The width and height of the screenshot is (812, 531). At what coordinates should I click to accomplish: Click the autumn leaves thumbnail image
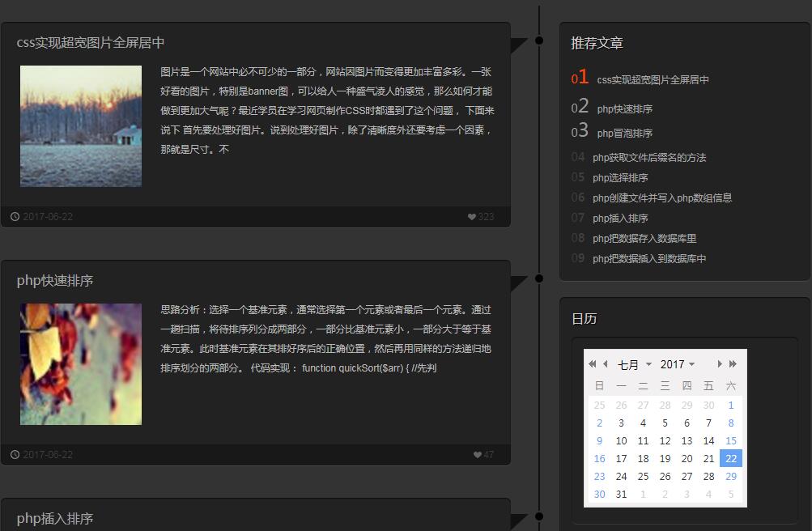[81, 364]
